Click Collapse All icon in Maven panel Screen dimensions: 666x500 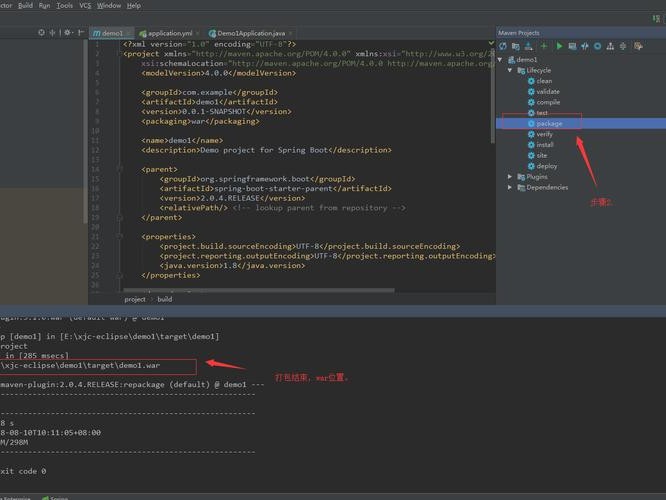(x=623, y=46)
